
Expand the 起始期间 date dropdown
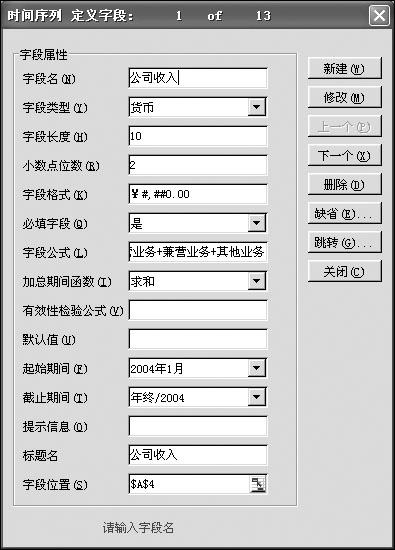pos(257,368)
